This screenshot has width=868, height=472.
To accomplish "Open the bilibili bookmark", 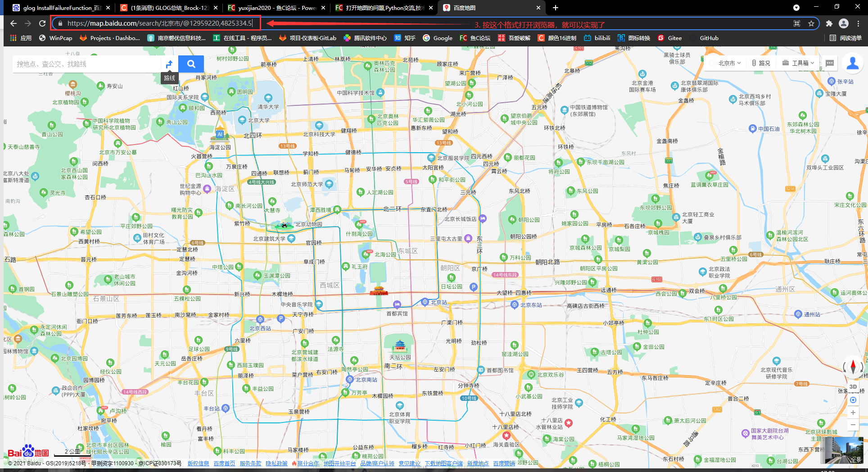I will click(597, 38).
